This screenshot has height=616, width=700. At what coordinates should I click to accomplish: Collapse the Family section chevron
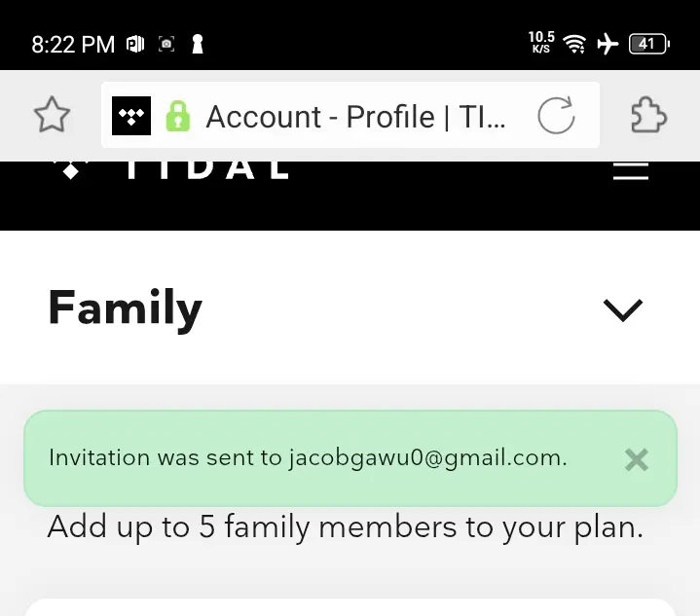tap(623, 310)
